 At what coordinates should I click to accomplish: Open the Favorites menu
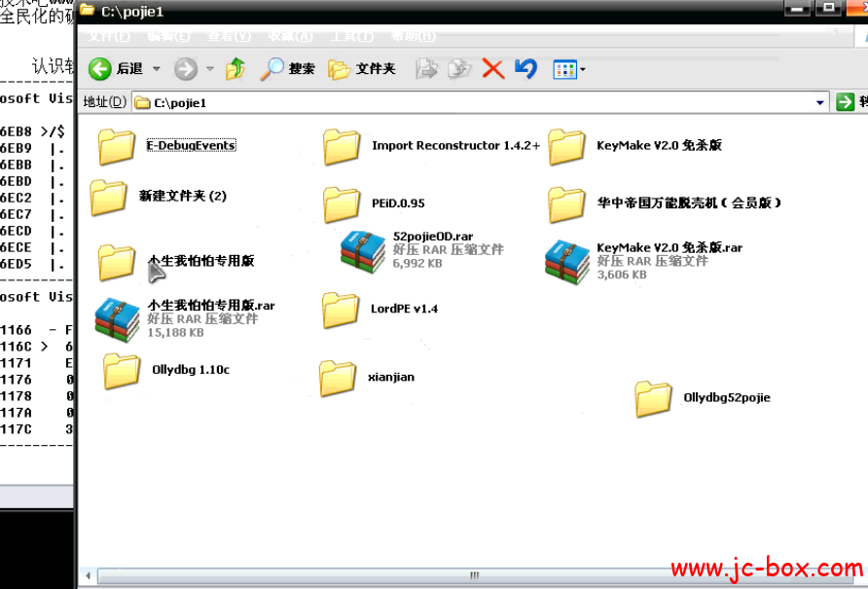click(x=291, y=37)
